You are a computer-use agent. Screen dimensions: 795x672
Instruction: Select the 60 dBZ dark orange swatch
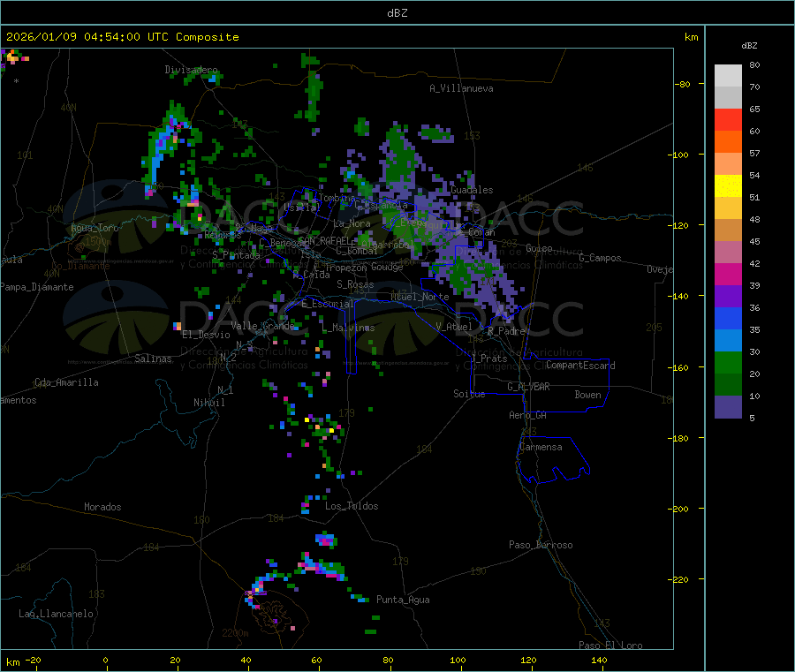pyautogui.click(x=728, y=142)
